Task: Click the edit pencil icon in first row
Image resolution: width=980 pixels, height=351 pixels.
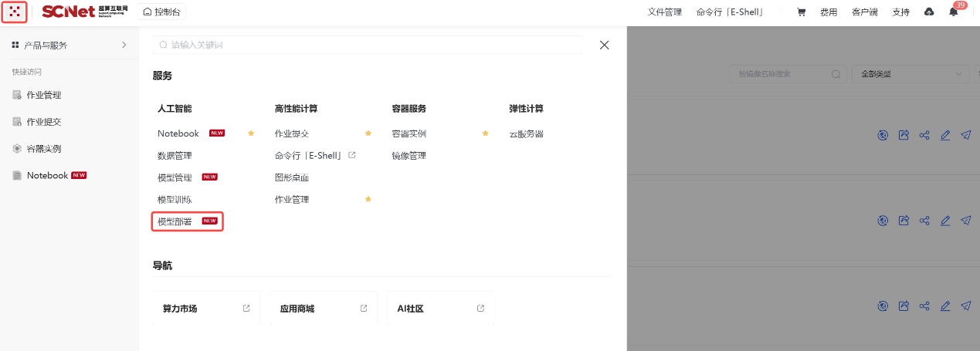Action: coord(945,135)
